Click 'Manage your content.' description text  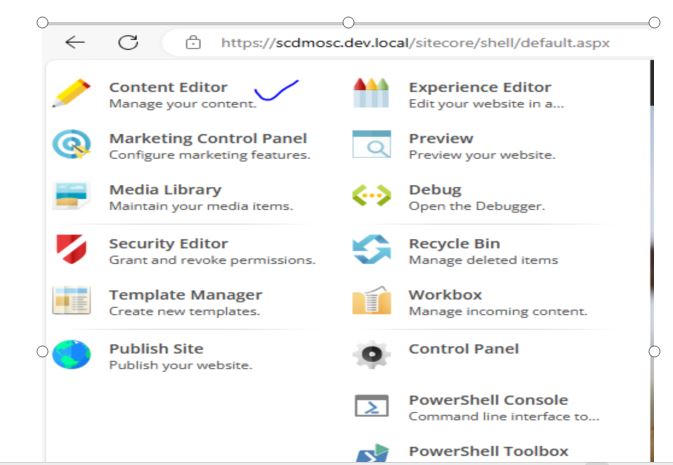click(182, 104)
